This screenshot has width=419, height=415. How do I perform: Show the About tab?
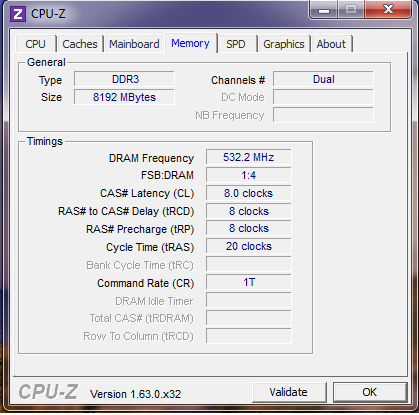331,44
